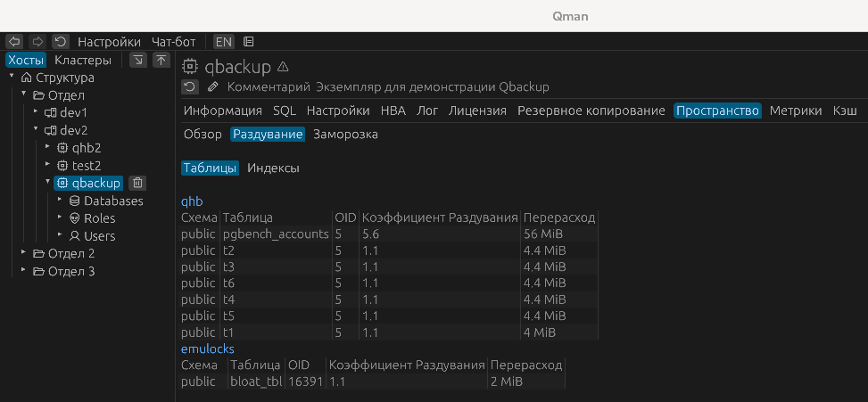The height and width of the screenshot is (402, 868).
Task: Click the warning triangle next to qbackup title
Action: [283, 66]
